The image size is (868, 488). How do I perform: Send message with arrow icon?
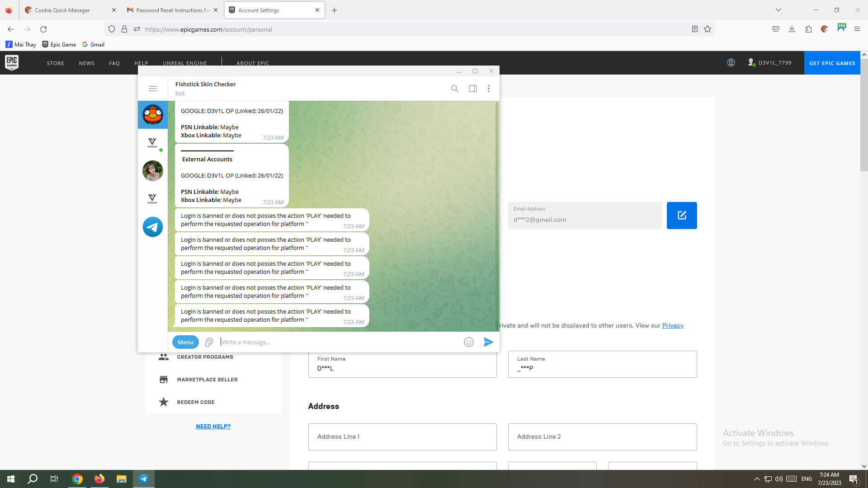coord(488,342)
